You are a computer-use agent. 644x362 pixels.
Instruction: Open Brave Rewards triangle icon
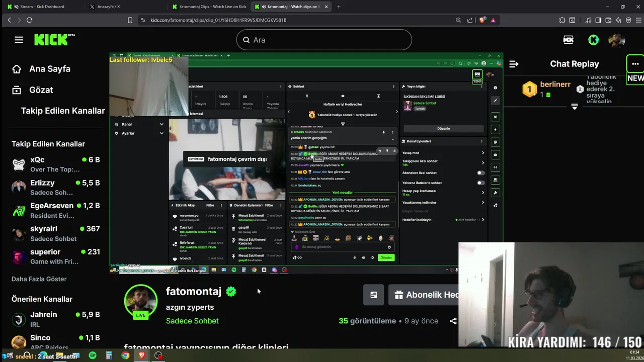[x=493, y=20]
